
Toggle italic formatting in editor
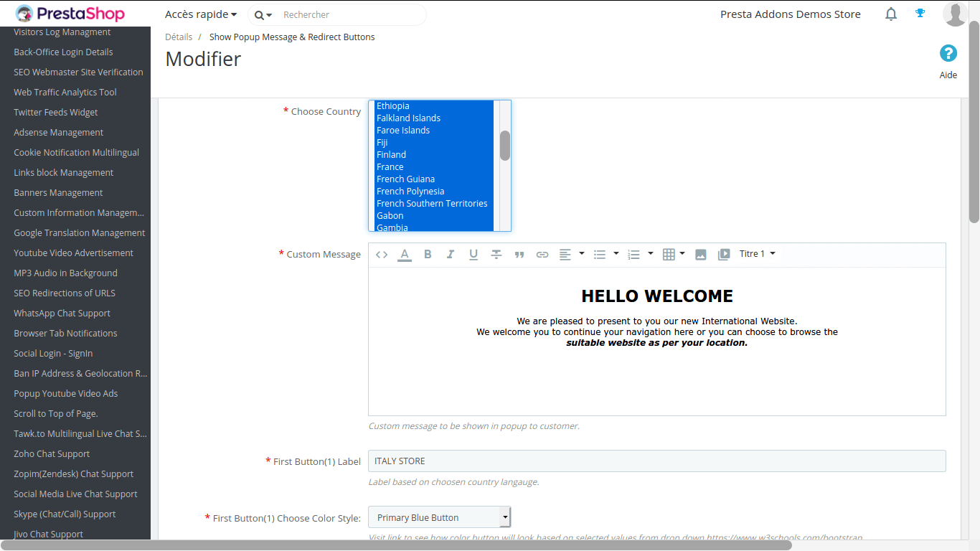point(451,255)
